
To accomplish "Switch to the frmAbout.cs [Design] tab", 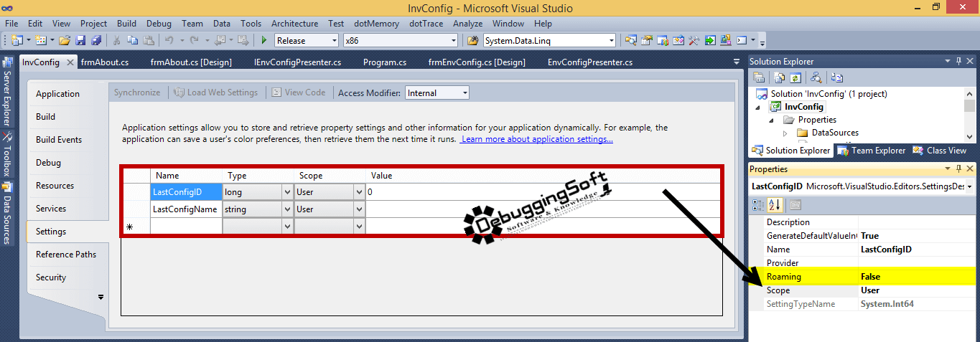I will 191,62.
